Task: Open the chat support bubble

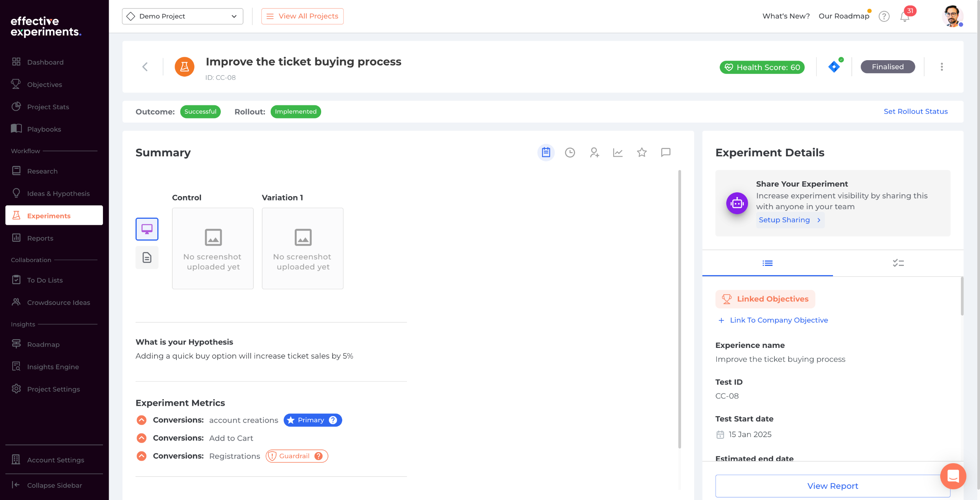Action: (x=953, y=476)
